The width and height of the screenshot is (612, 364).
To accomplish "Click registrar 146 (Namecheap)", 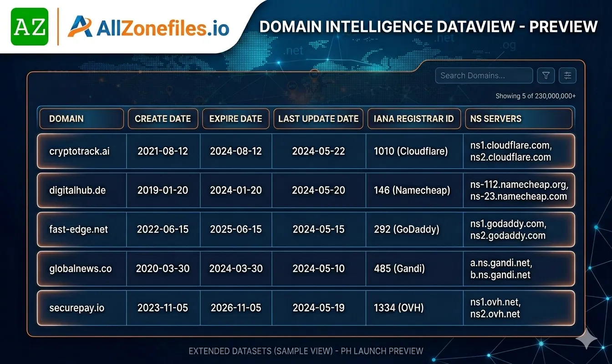I will 412,190.
